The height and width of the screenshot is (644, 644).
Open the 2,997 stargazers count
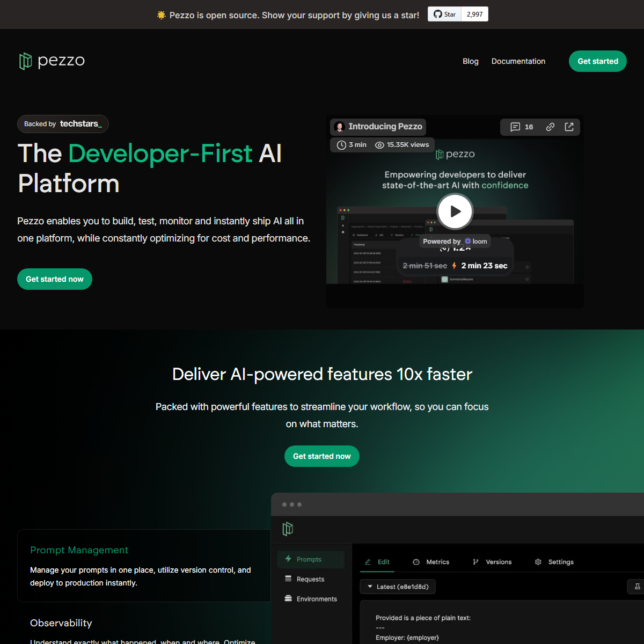(474, 14)
